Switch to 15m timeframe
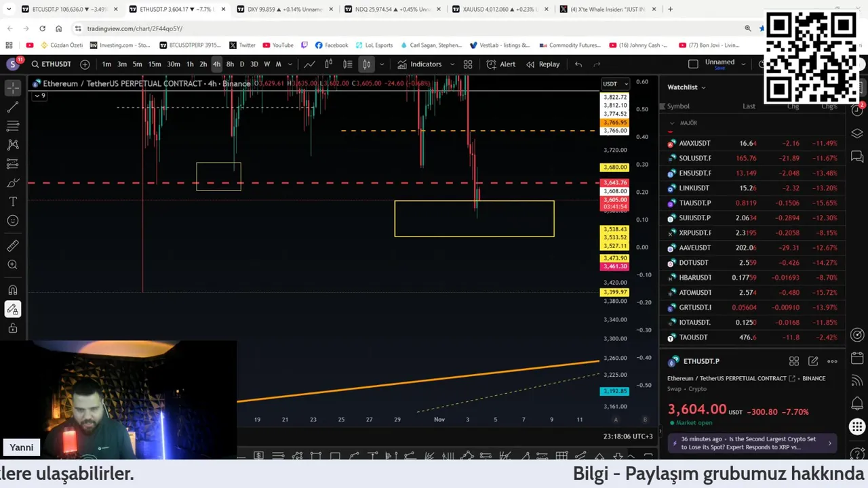868x488 pixels. pyautogui.click(x=155, y=64)
